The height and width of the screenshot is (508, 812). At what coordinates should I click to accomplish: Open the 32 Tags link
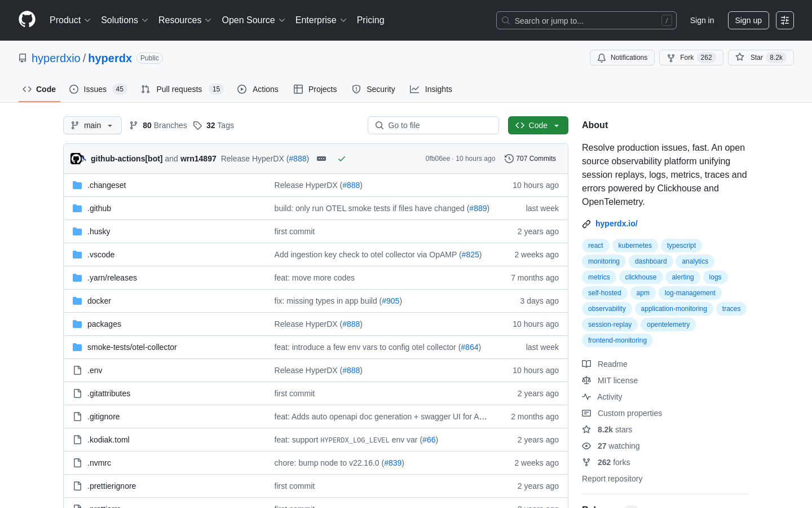213,125
